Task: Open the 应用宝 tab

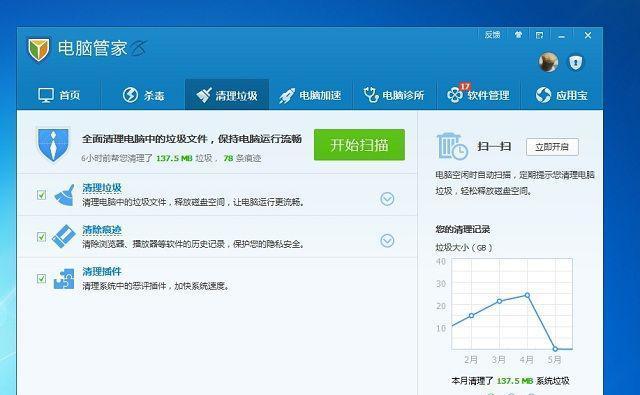Action: 562,95
